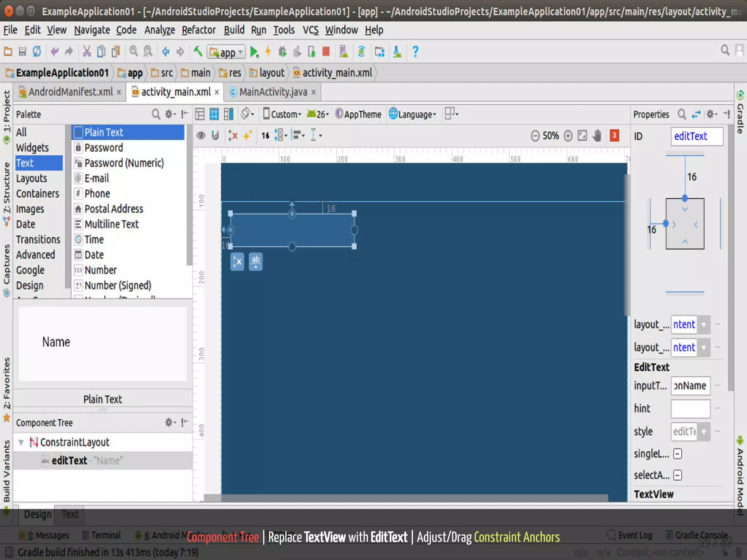Viewport: 747px width, 560px height.
Task: Click the AppTheme button
Action: (x=358, y=114)
